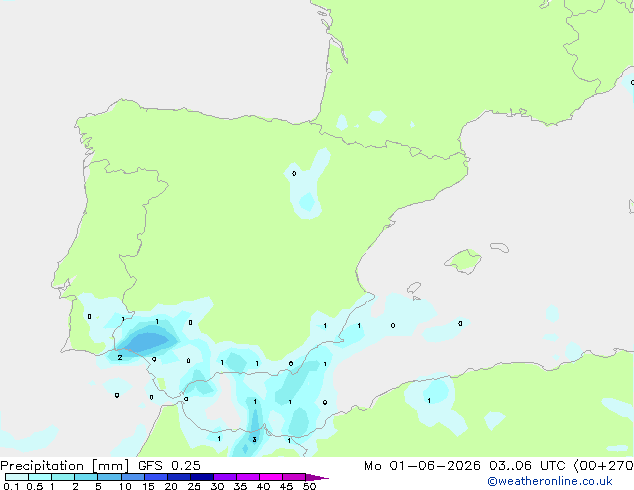Viewport: 634px width, 490px height.
Task: Pick the 0.5–1 mm legend swatch
Action: [40, 477]
